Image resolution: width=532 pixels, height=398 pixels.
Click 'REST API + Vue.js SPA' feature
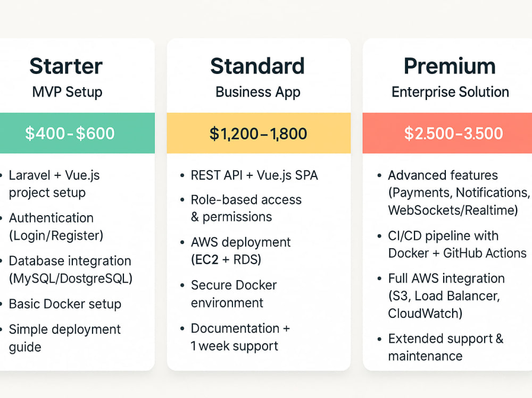coord(254,175)
